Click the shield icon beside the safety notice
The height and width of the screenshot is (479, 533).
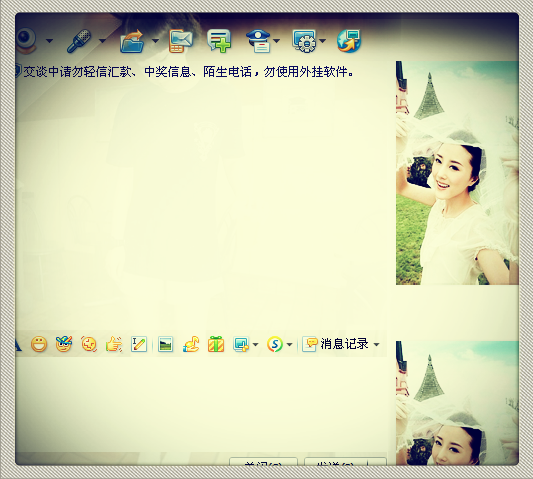[18, 71]
